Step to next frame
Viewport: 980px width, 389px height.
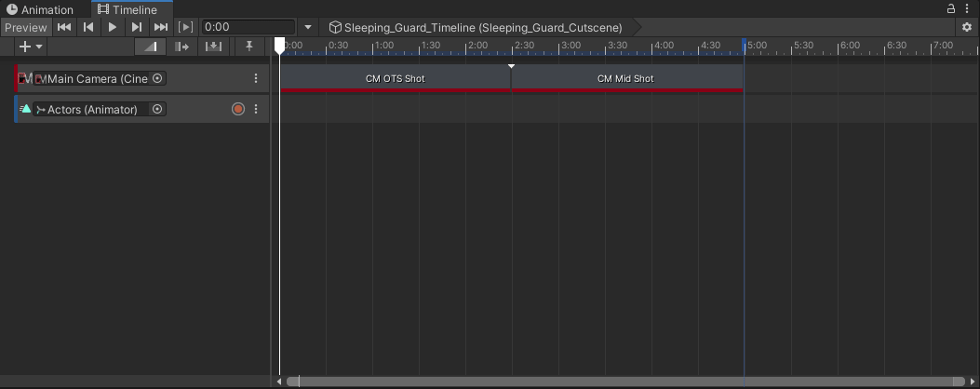click(x=136, y=27)
